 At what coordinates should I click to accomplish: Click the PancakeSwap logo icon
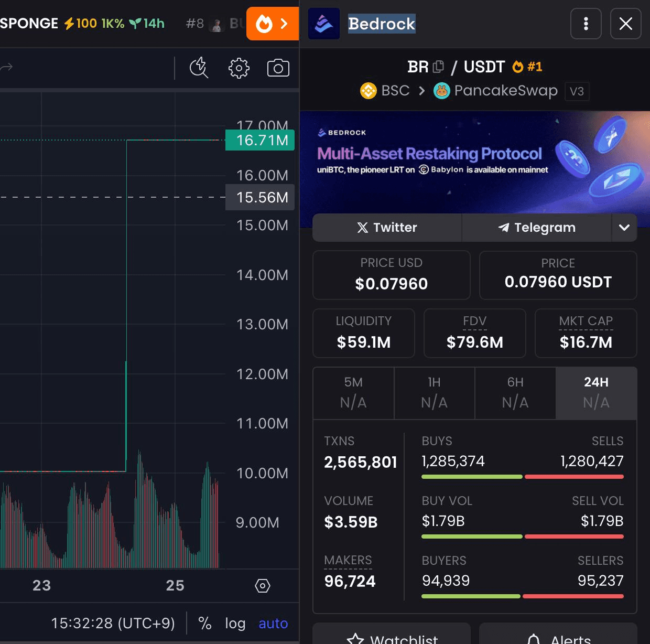(442, 91)
